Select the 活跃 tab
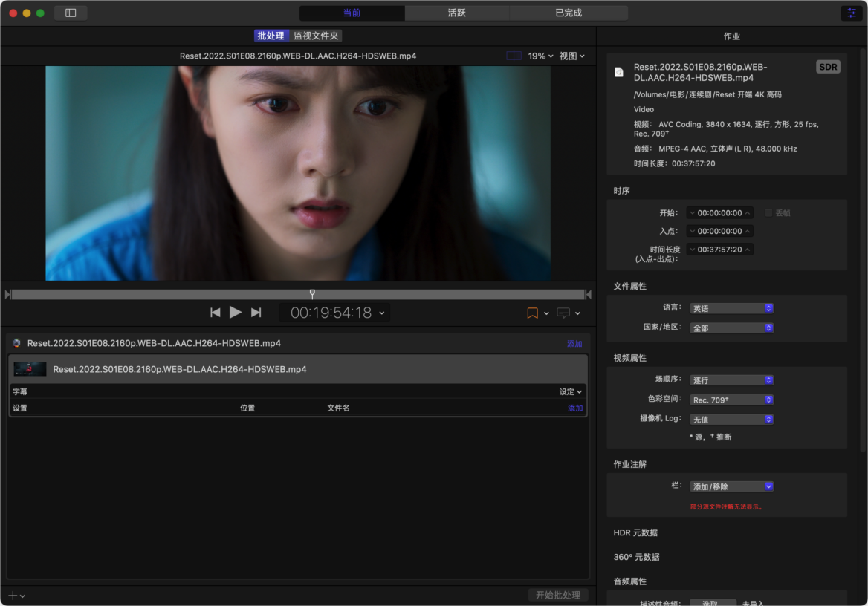 (x=457, y=13)
